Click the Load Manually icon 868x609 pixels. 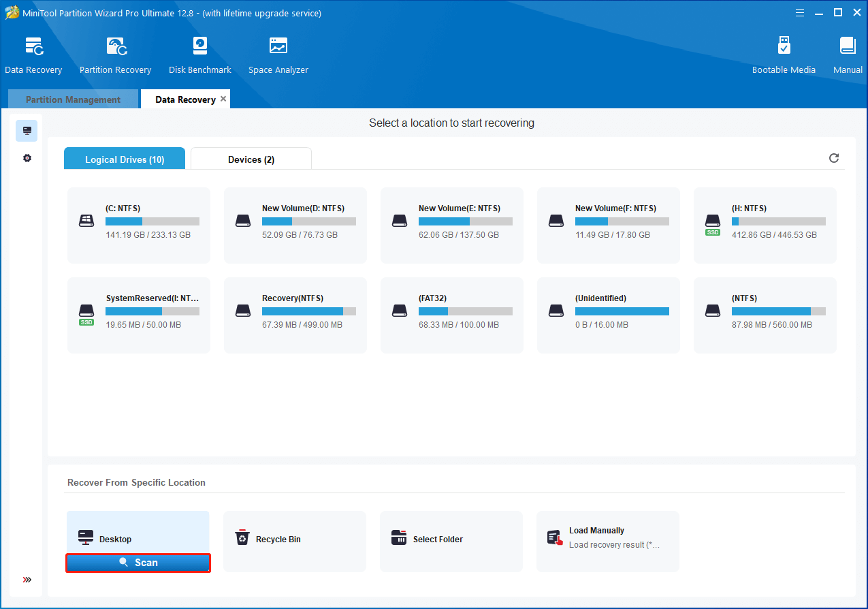556,538
